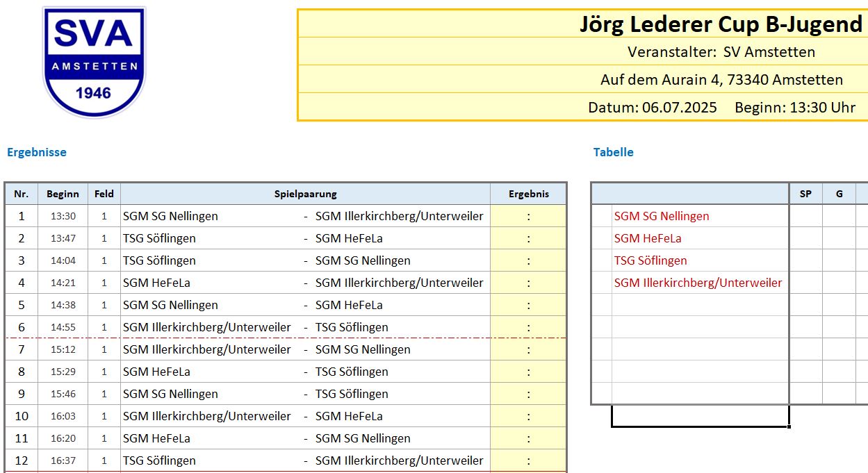Click home team TSG Söflingen in match 2

click(159, 238)
